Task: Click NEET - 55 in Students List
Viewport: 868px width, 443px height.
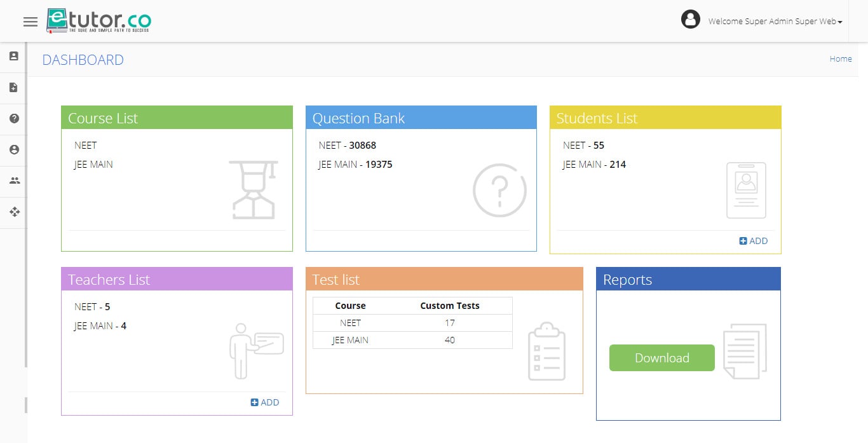Action: click(x=583, y=145)
